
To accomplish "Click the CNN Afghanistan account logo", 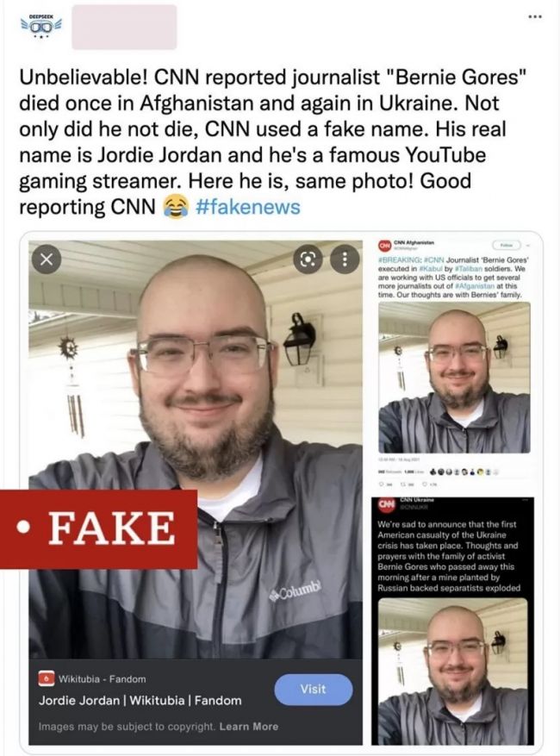I will point(384,246).
